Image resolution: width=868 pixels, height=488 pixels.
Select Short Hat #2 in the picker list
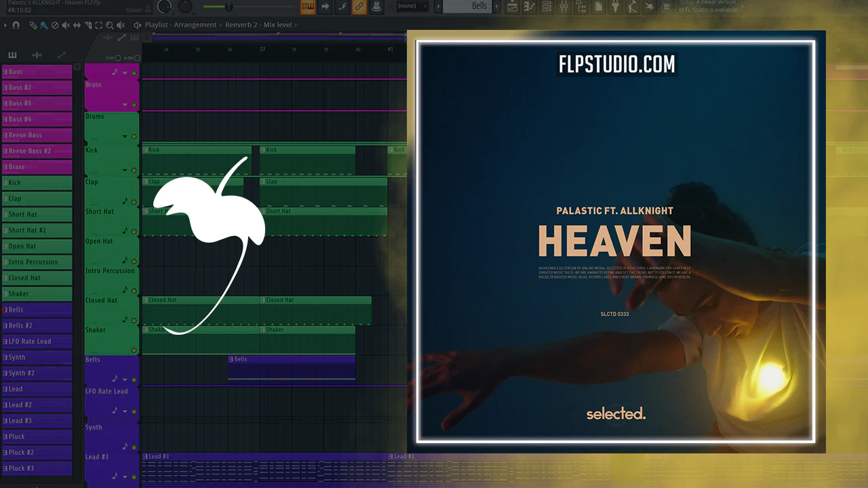click(x=37, y=230)
